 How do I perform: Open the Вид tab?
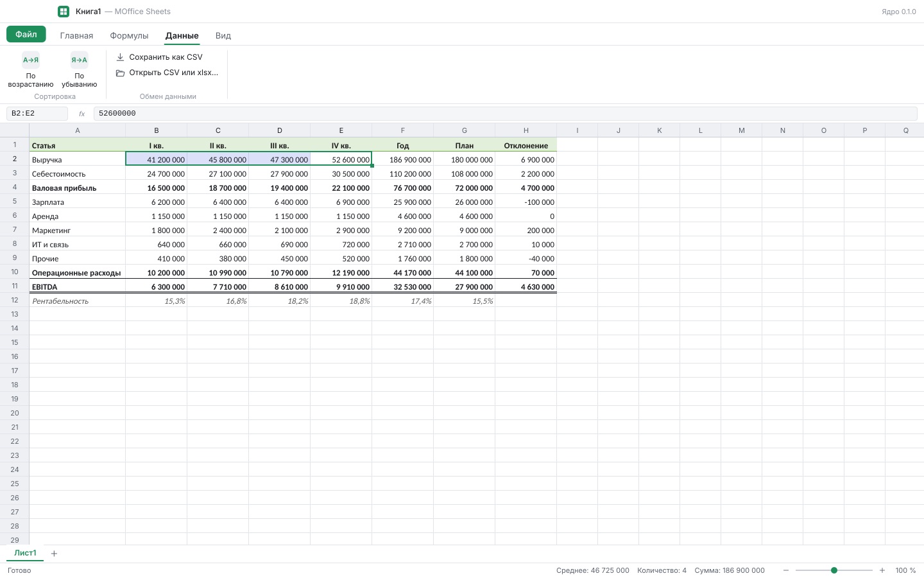223,35
